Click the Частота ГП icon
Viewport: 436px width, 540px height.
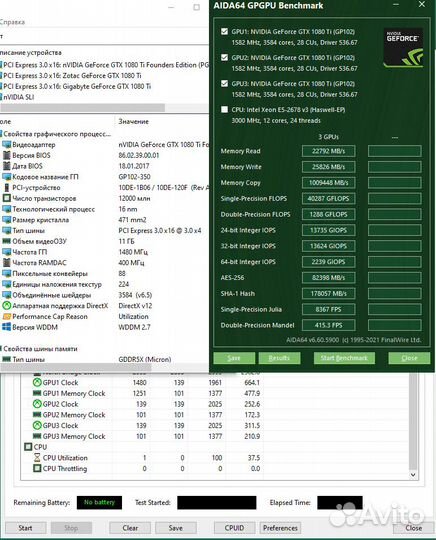click(7, 252)
